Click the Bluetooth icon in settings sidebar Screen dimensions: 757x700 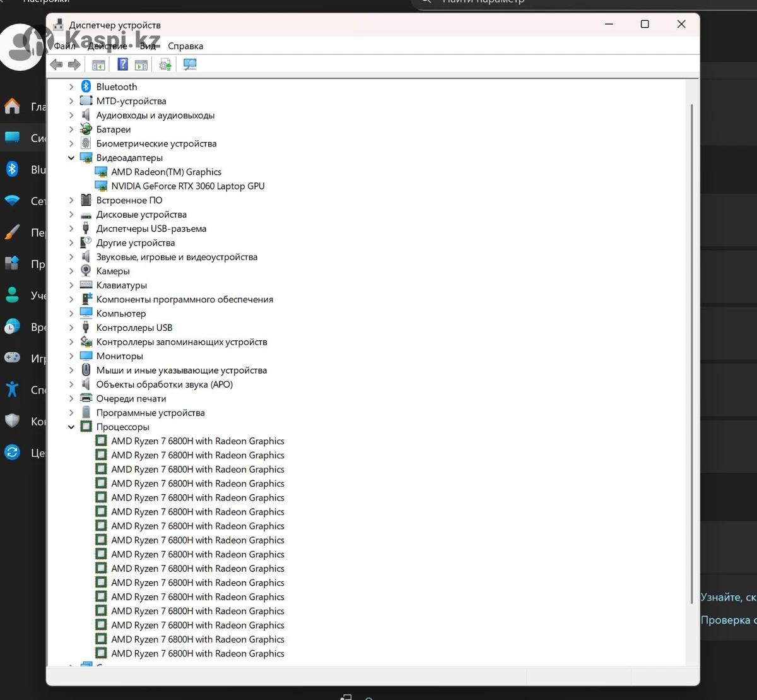(x=12, y=169)
